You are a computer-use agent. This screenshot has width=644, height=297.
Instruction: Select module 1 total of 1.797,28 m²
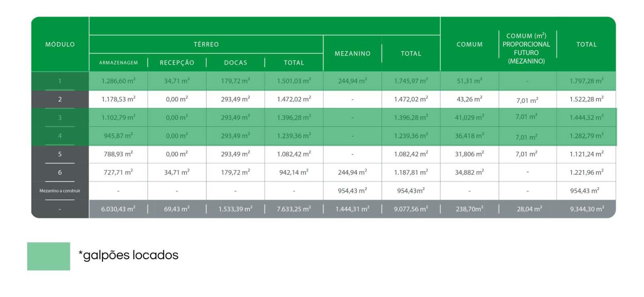pyautogui.click(x=586, y=81)
